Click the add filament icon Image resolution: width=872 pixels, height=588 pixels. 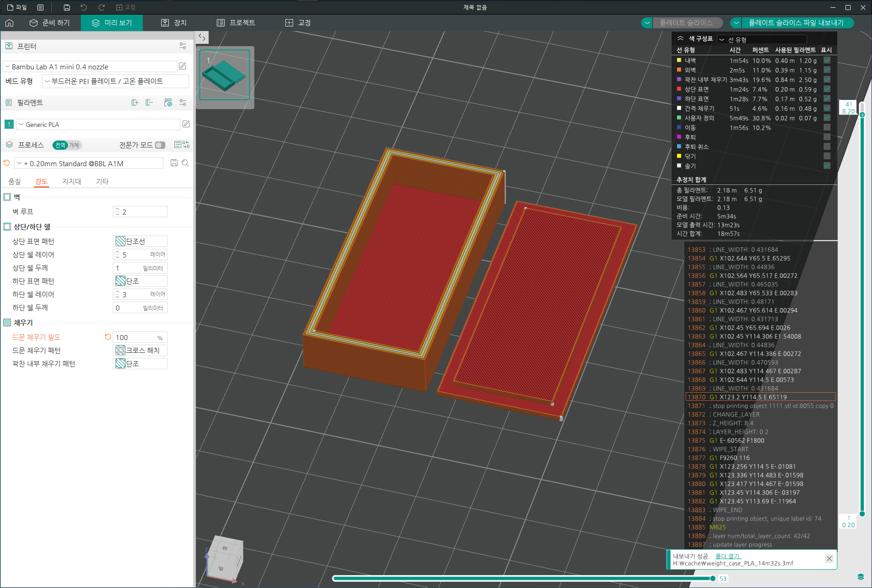135,103
